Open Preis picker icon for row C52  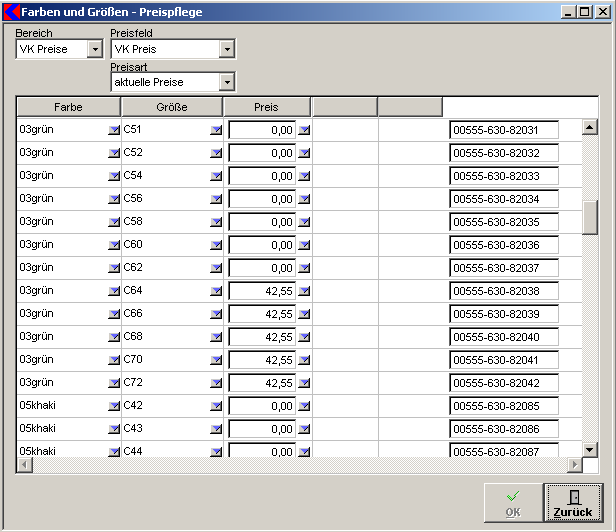click(x=304, y=153)
